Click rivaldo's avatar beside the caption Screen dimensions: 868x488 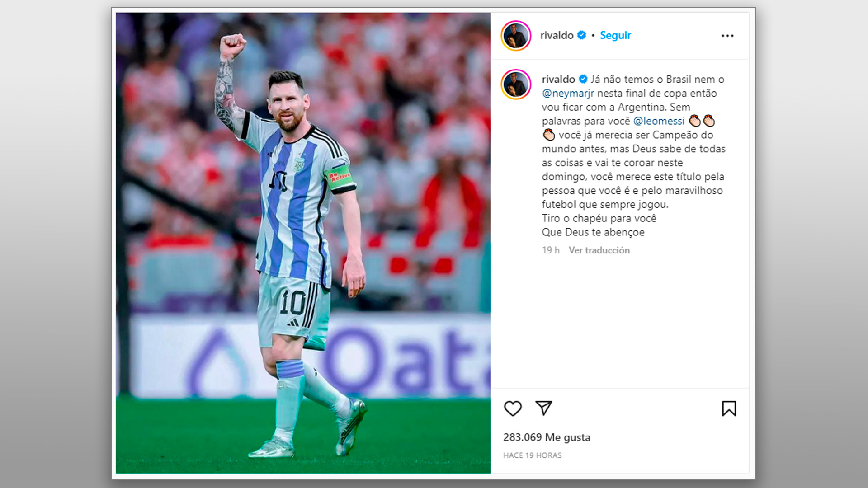(516, 84)
